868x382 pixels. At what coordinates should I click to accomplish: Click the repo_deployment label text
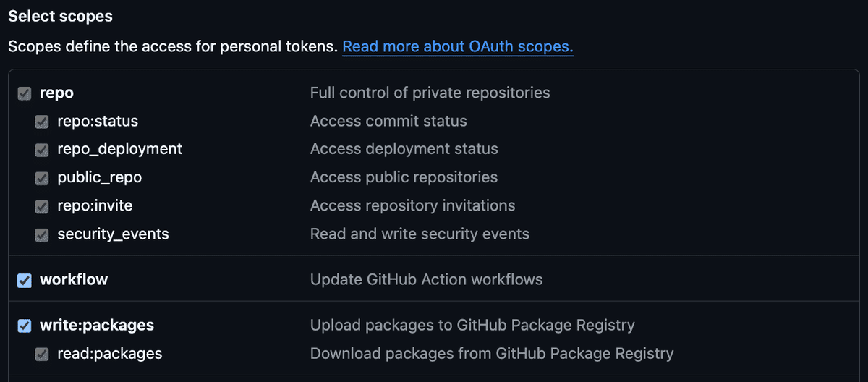[120, 149]
